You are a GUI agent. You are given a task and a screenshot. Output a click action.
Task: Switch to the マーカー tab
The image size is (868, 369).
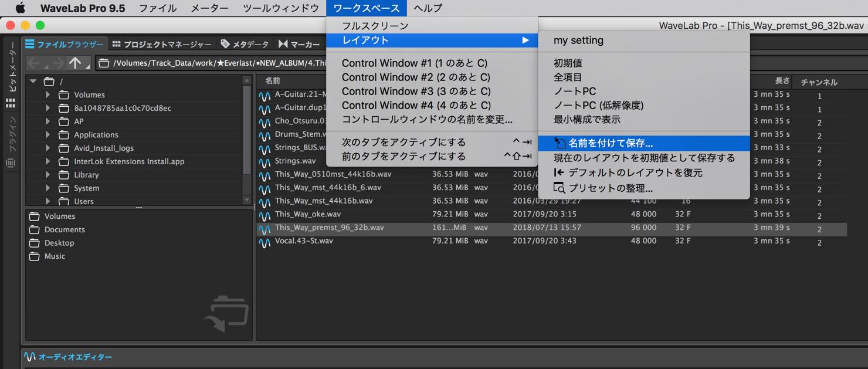coord(299,44)
